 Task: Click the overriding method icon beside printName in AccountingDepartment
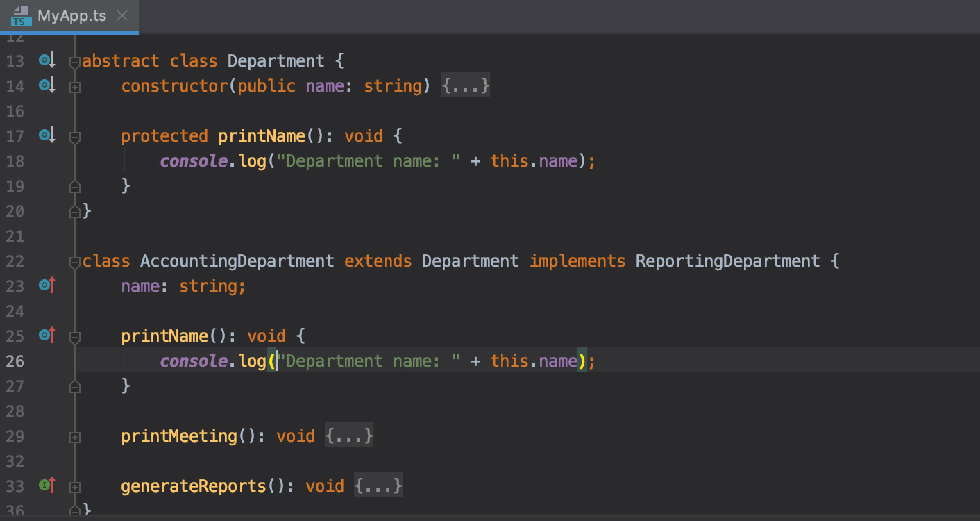pos(46,336)
